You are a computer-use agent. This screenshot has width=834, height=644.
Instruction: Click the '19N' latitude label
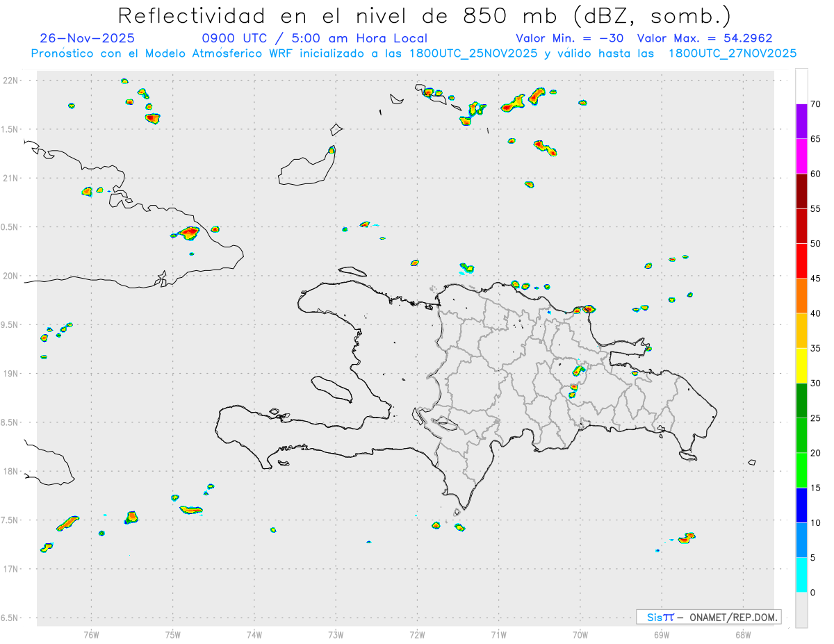point(10,374)
